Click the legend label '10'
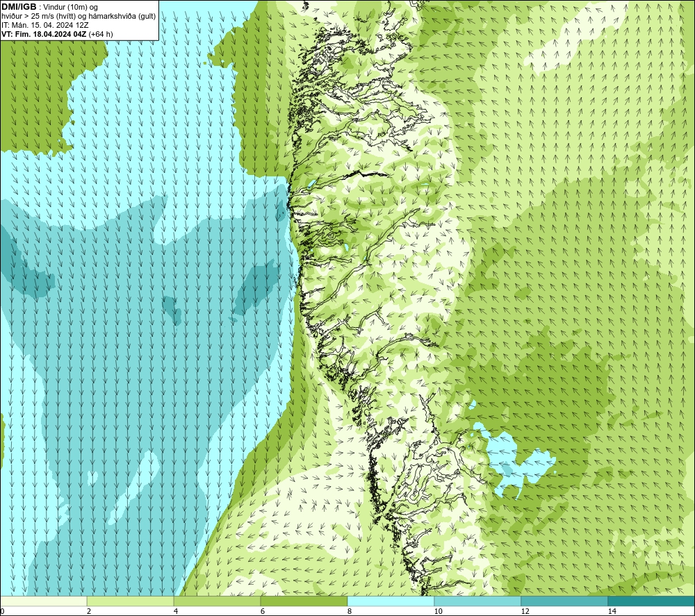The image size is (695, 616). [439, 611]
